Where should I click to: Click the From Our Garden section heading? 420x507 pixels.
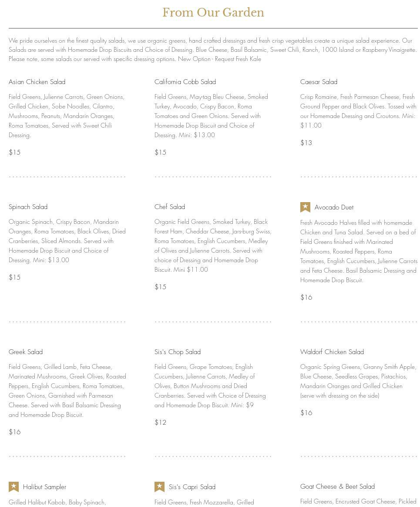tap(213, 12)
